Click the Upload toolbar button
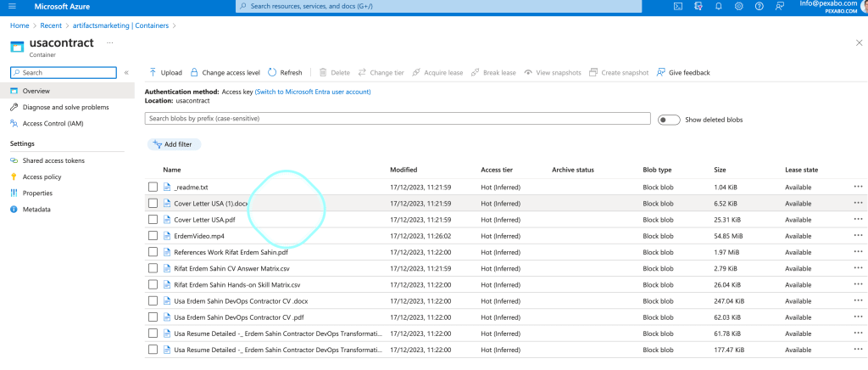 (165, 73)
